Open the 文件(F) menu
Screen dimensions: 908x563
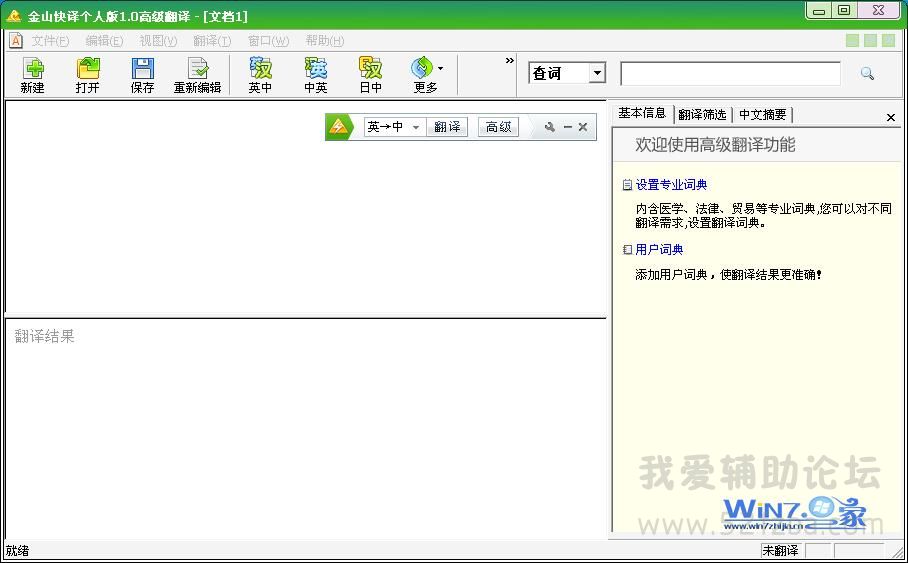point(50,41)
